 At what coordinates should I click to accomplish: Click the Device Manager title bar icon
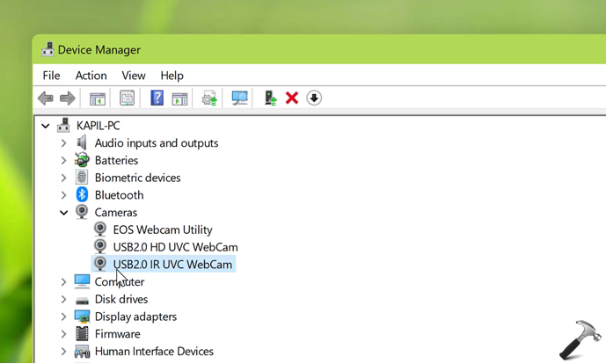47,49
